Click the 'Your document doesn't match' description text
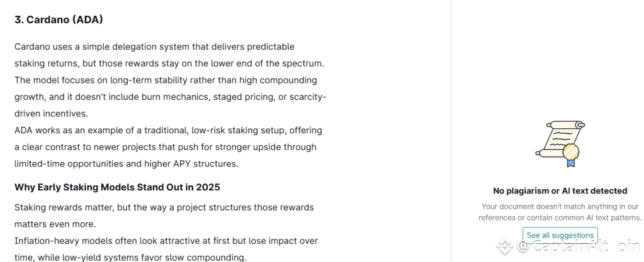The image size is (644, 262). [x=560, y=212]
